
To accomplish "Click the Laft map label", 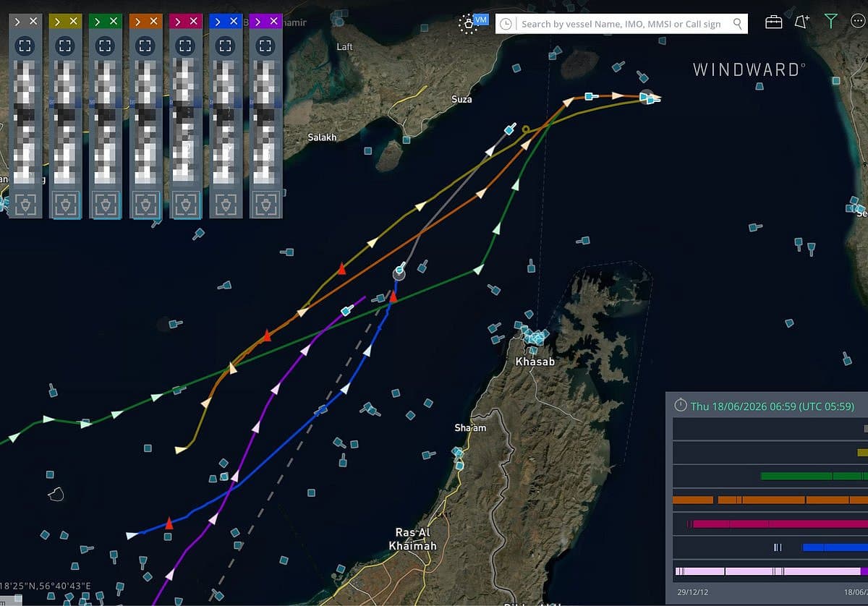I will coord(345,46).
